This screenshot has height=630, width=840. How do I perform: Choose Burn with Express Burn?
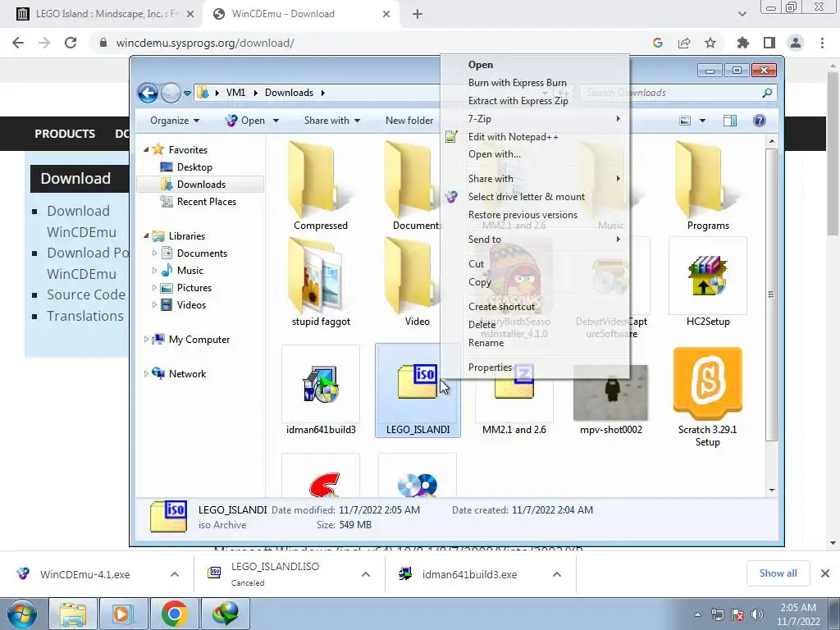535,83
